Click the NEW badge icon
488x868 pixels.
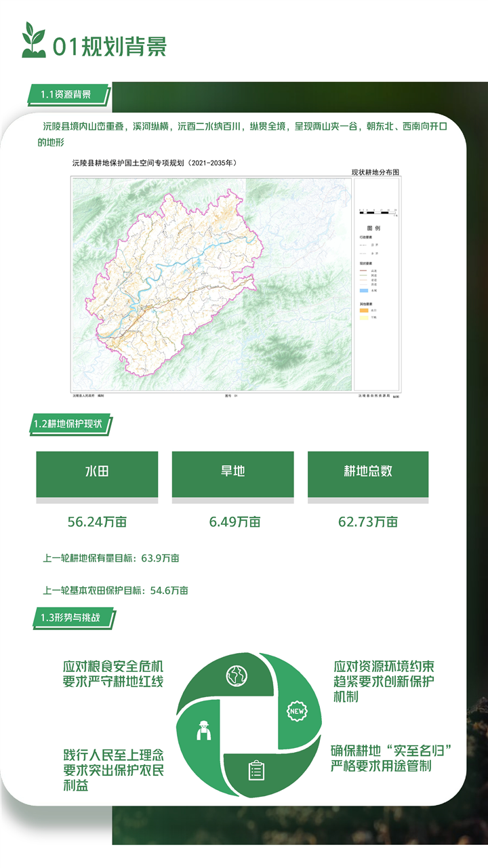[297, 711]
